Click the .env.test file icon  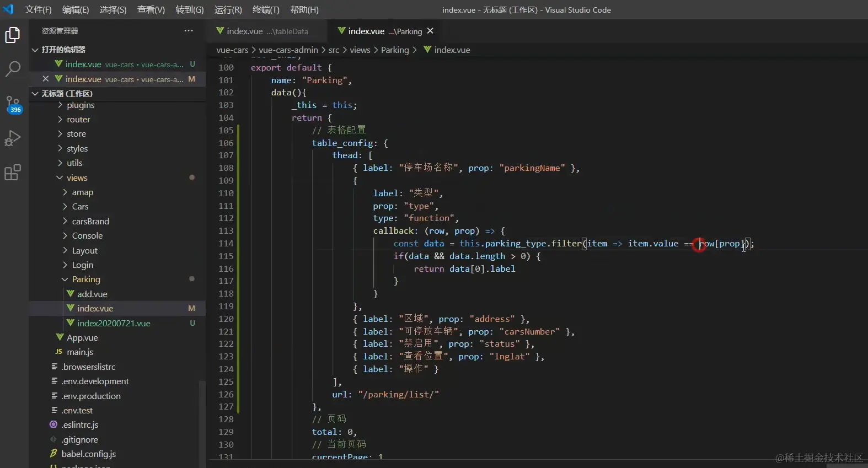54,410
